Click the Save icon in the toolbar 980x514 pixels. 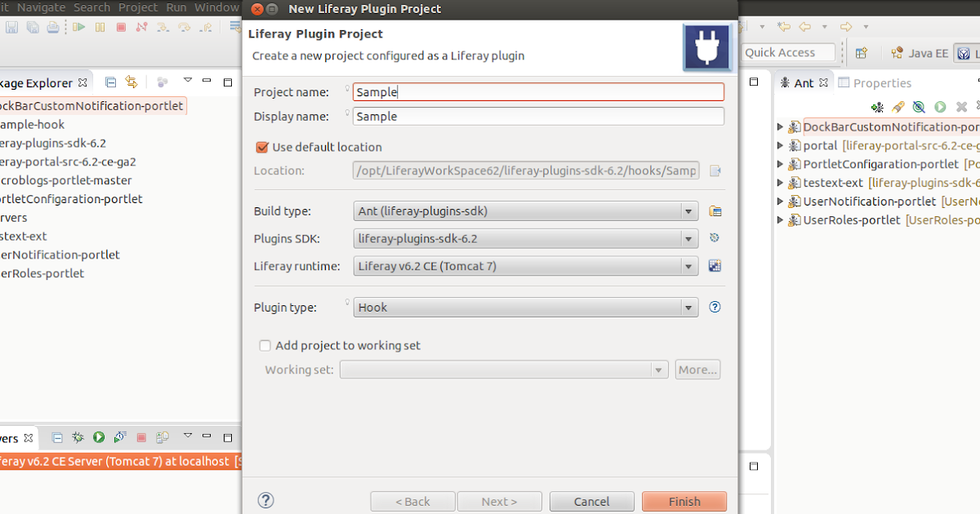point(11,27)
